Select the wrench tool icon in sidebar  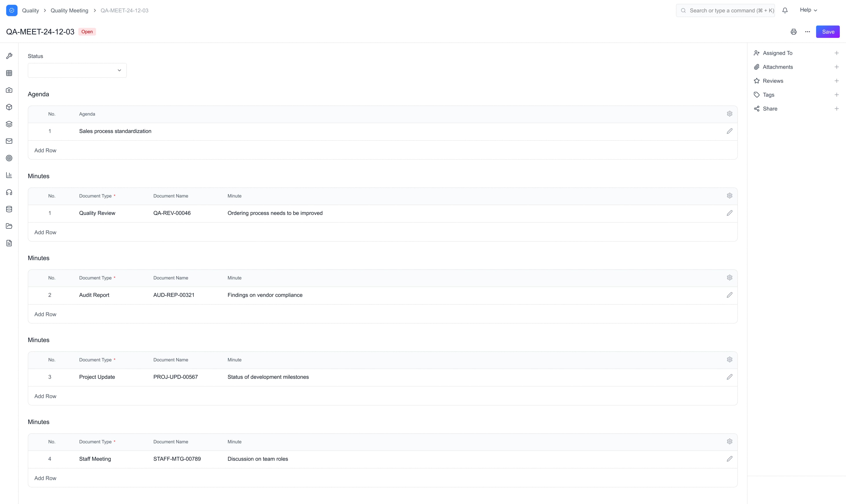point(9,56)
